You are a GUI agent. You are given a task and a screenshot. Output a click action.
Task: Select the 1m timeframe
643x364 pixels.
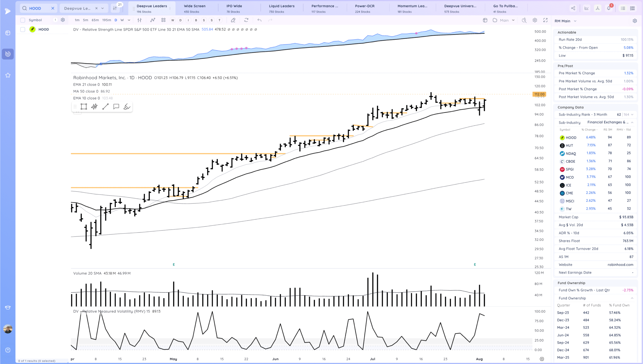coord(77,20)
